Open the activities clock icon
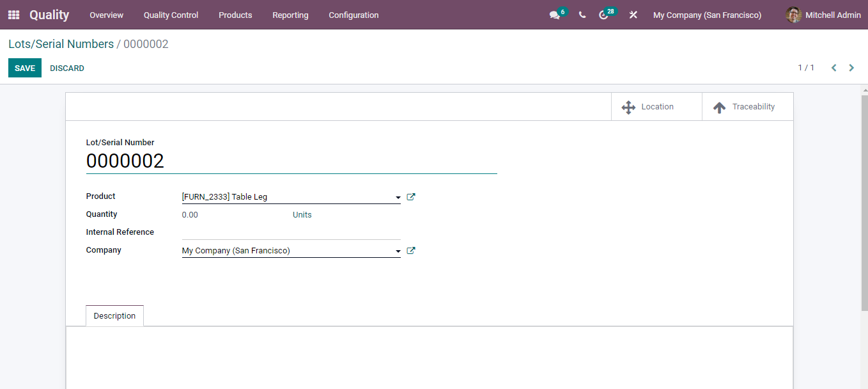Image resolution: width=868 pixels, height=389 pixels. click(603, 14)
